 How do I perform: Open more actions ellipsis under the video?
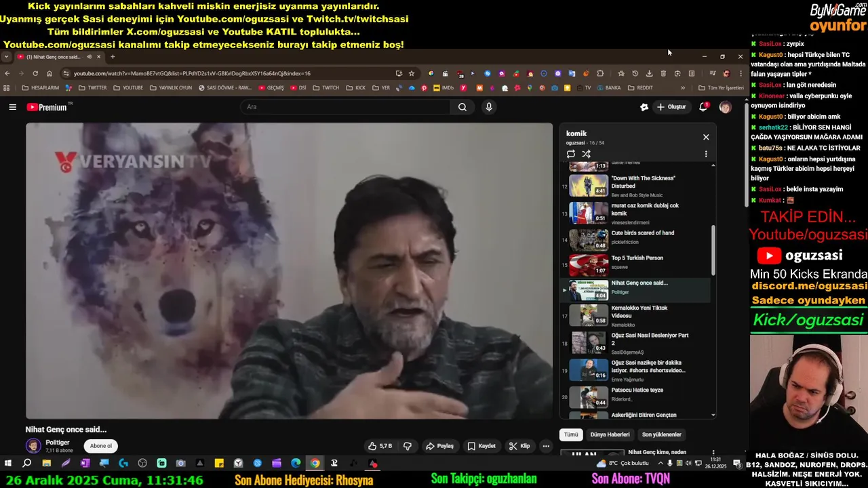pos(546,446)
